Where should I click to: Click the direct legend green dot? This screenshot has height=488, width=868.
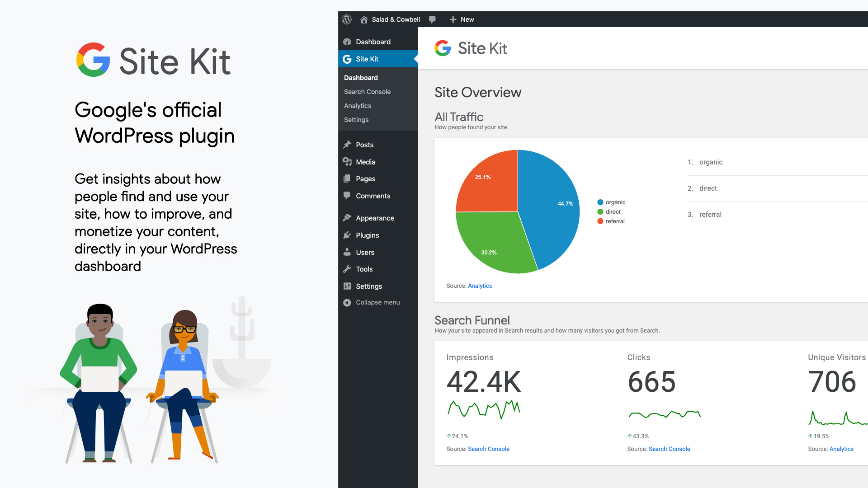click(x=600, y=211)
